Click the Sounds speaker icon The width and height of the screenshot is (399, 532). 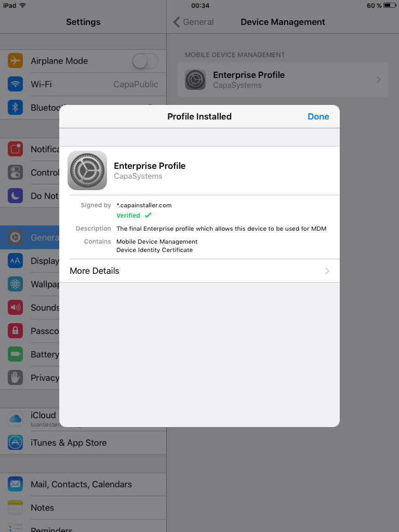(15, 308)
